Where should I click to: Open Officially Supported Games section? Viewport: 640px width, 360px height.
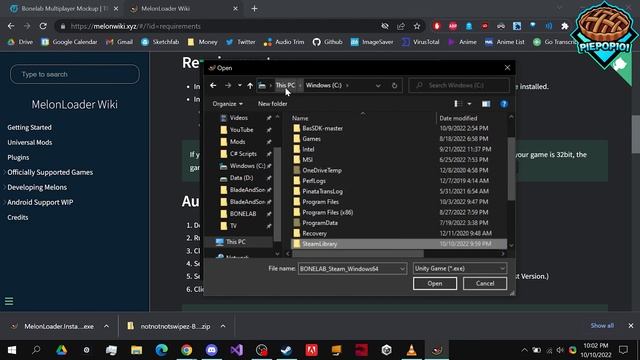pyautogui.click(x=50, y=172)
